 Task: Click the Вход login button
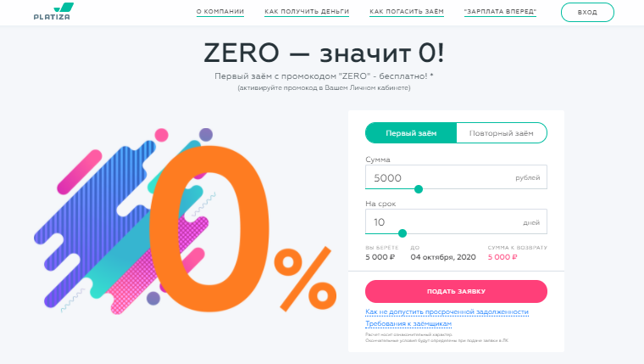[x=587, y=13]
